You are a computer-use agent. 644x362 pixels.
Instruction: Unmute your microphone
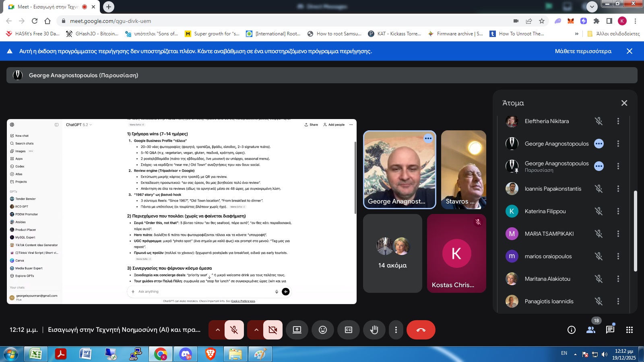234,330
